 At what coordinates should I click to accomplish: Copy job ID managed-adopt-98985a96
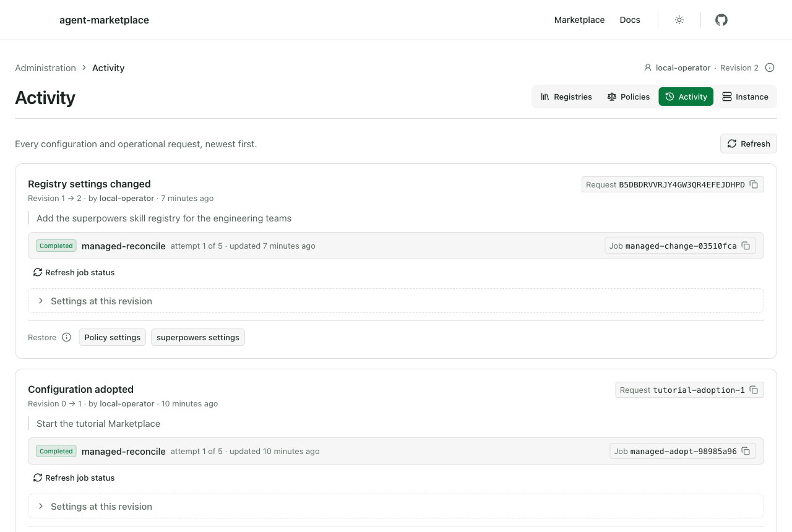pos(746,451)
